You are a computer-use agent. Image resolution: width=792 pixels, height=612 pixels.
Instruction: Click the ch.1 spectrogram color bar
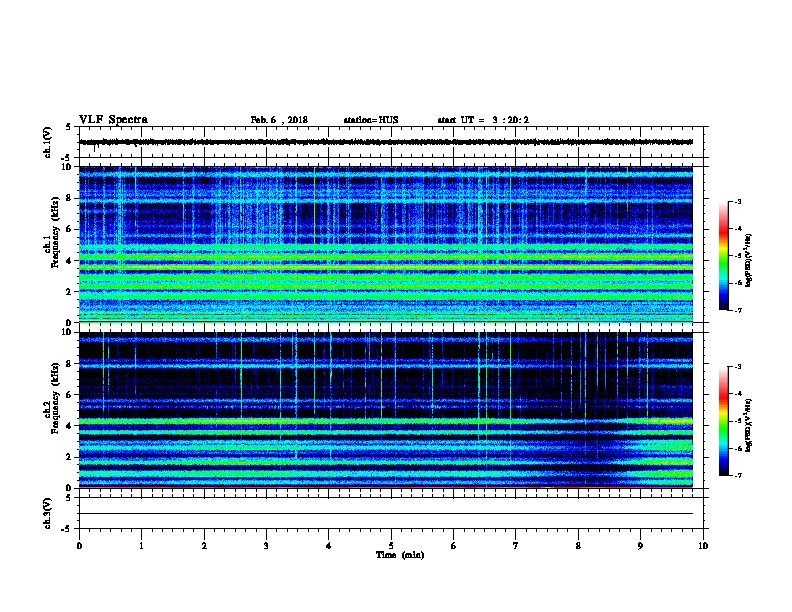point(723,256)
